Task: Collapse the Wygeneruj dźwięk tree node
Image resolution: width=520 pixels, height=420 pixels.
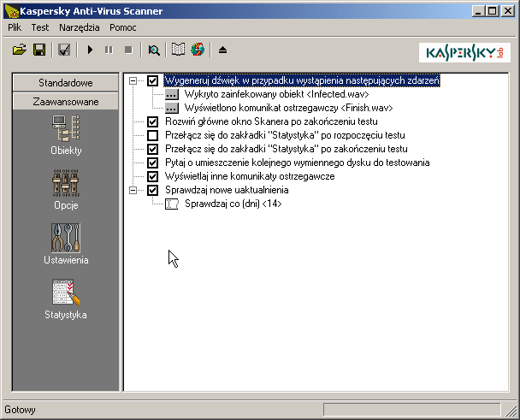Action: pos(133,80)
